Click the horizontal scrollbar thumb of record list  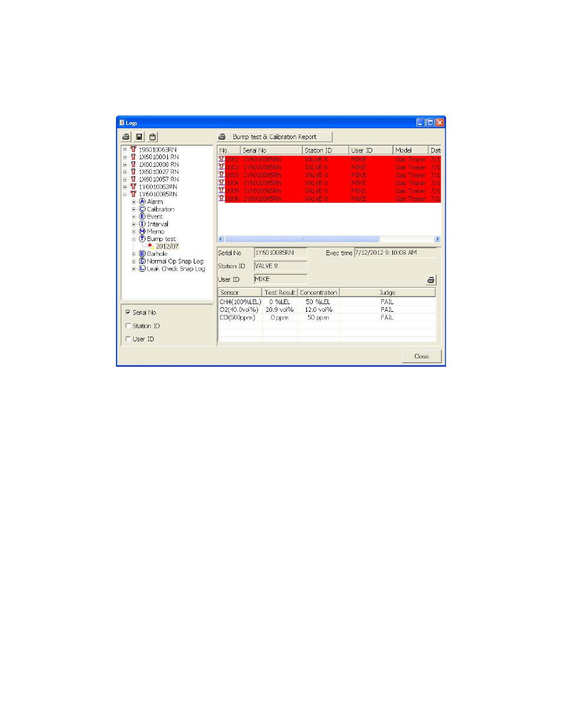pos(302,239)
